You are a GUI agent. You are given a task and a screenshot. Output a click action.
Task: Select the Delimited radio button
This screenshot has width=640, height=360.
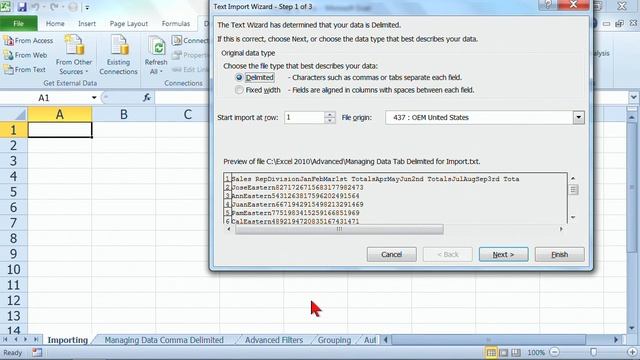(239, 78)
